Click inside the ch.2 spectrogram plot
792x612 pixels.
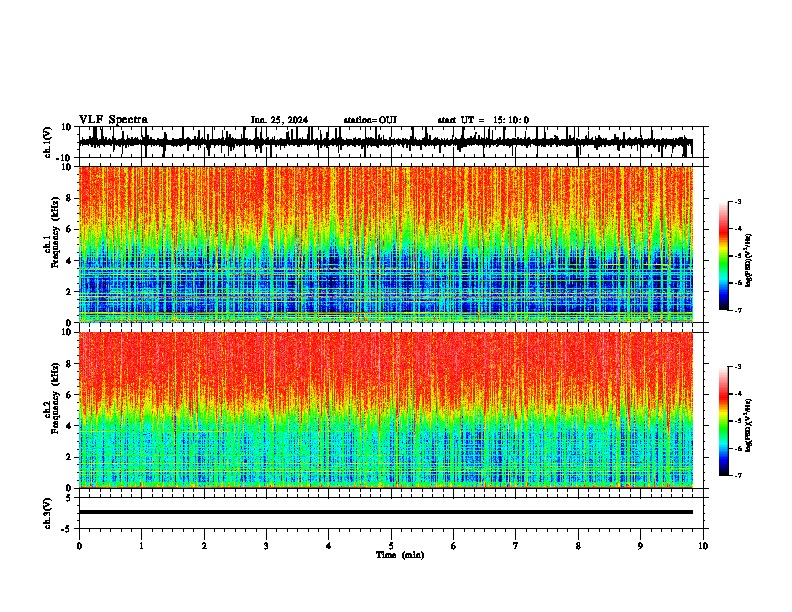[386, 410]
